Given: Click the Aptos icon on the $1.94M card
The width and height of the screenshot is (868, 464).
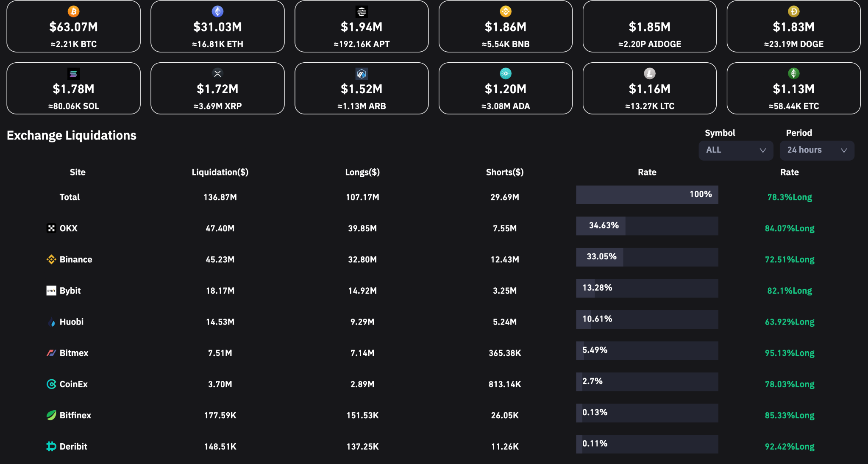Looking at the screenshot, I should (362, 11).
